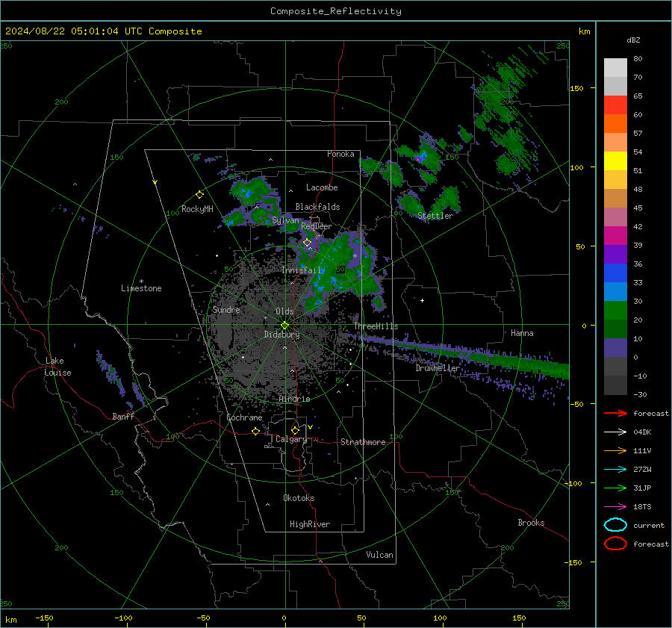Pick the magenta swatch in dBZ scale

point(615,236)
